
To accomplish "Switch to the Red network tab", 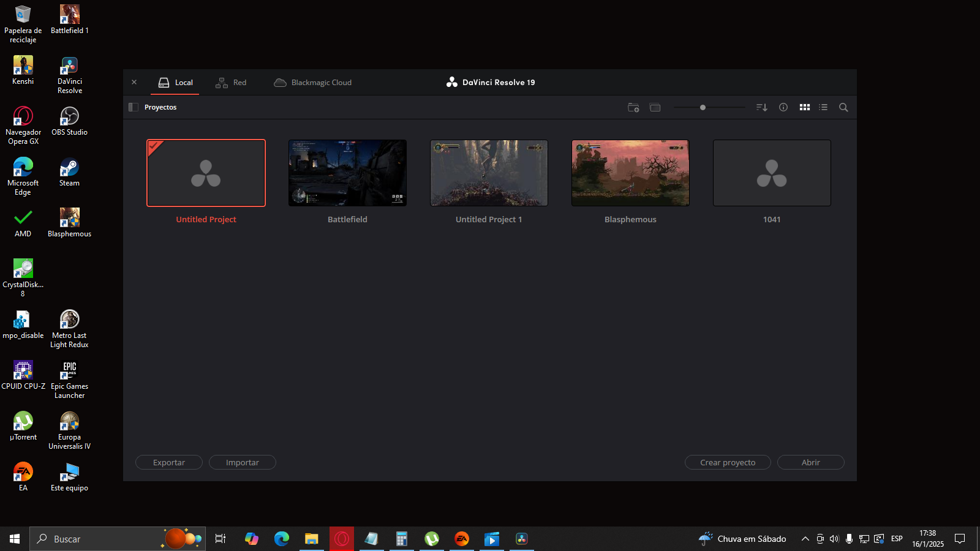I will click(231, 83).
